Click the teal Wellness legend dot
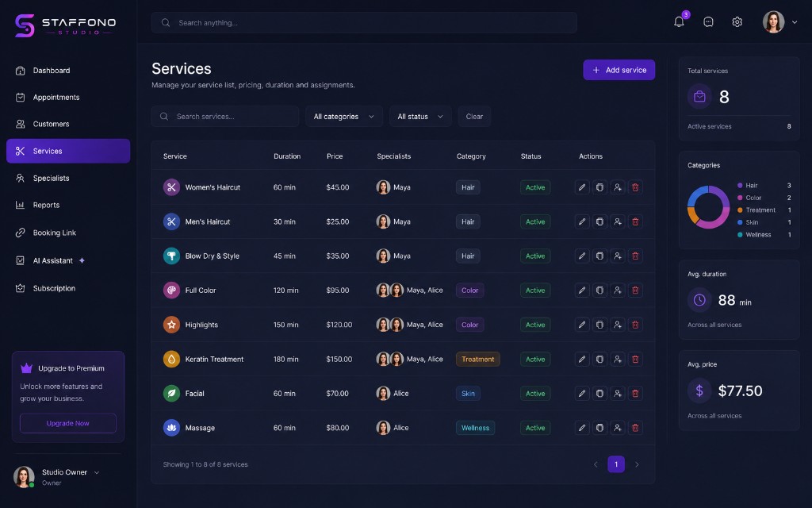This screenshot has width=812, height=508. coord(740,235)
